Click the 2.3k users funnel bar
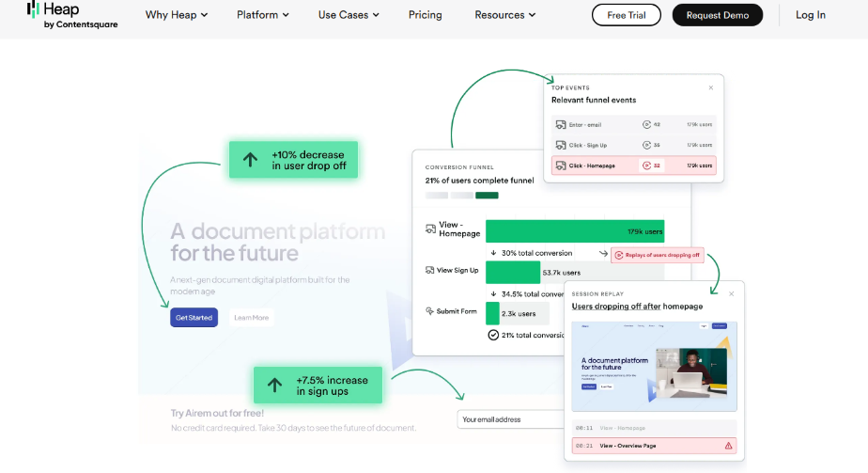Image resolution: width=868 pixels, height=473 pixels. (492, 313)
